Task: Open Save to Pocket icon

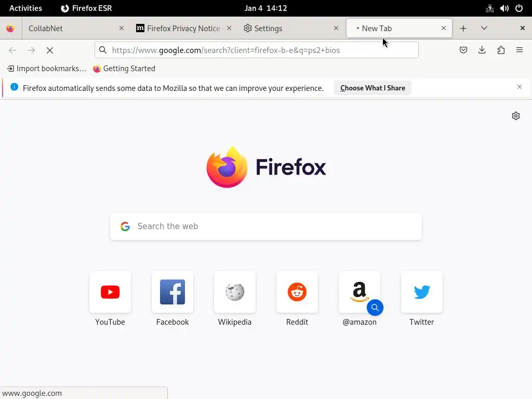Action: pos(463,50)
